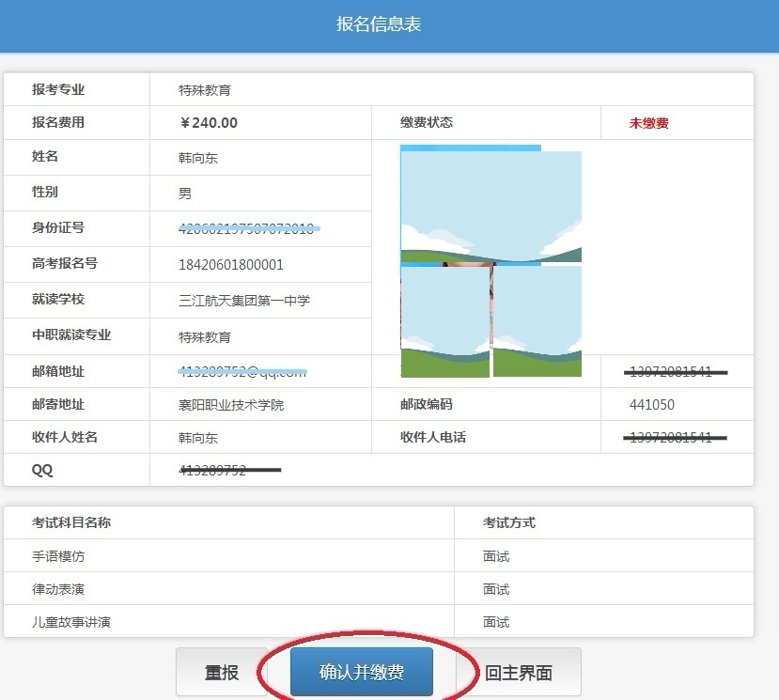The width and height of the screenshot is (779, 700).
Task: Click the 报名信息表 page title
Action: click(x=379, y=24)
